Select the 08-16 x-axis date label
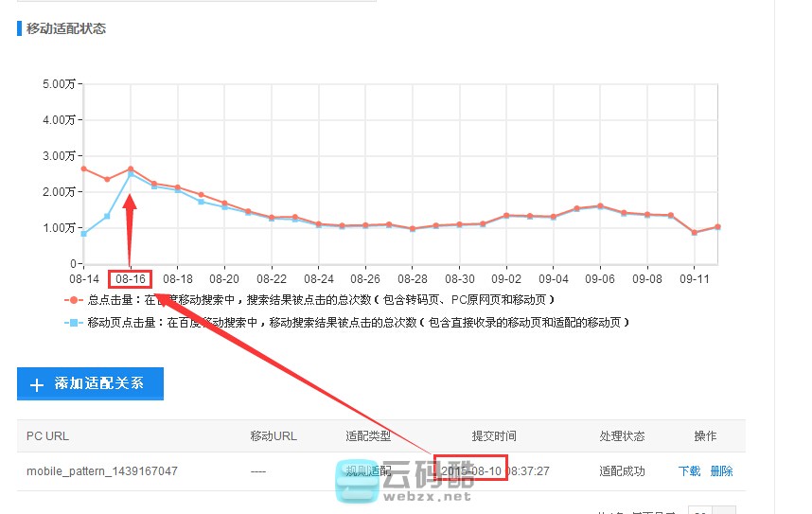812x514 pixels. (x=131, y=279)
